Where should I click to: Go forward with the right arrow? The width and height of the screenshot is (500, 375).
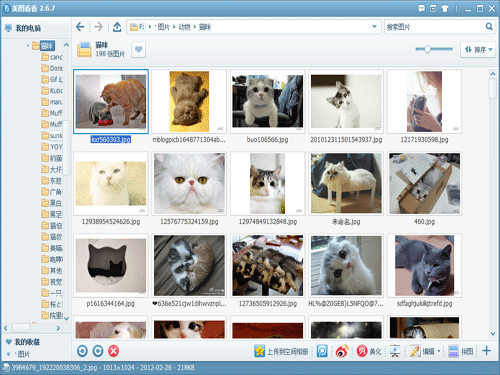tap(99, 27)
